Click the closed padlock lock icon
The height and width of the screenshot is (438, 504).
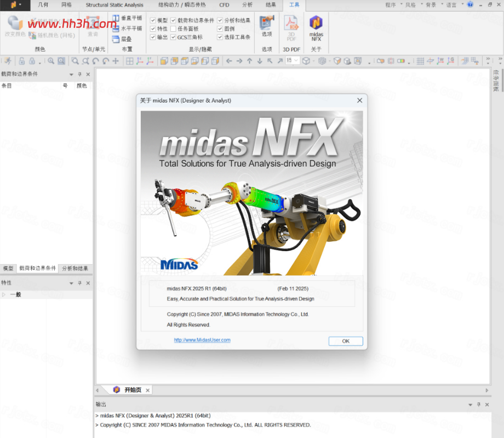(x=32, y=61)
